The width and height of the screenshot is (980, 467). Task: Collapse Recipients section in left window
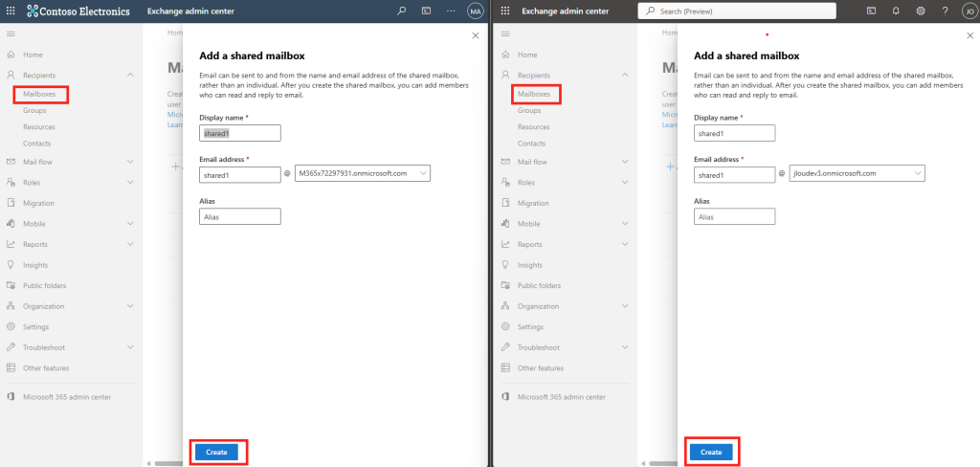[130, 75]
